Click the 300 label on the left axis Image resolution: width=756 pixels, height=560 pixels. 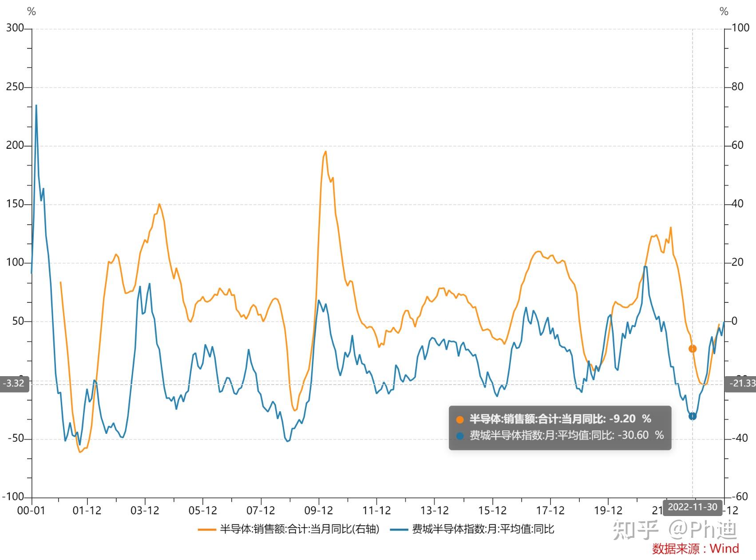15,28
